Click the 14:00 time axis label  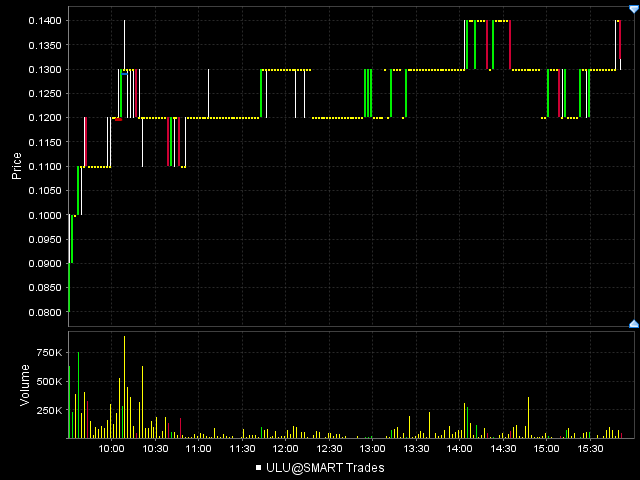(459, 450)
